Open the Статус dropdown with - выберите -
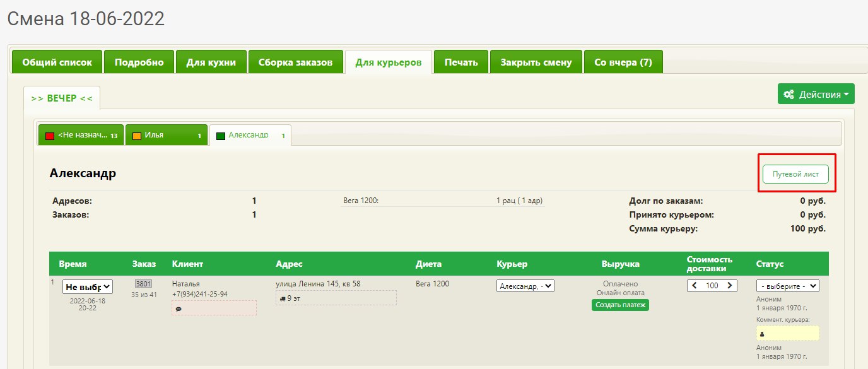Screen dimensions: 868x369 787,286
